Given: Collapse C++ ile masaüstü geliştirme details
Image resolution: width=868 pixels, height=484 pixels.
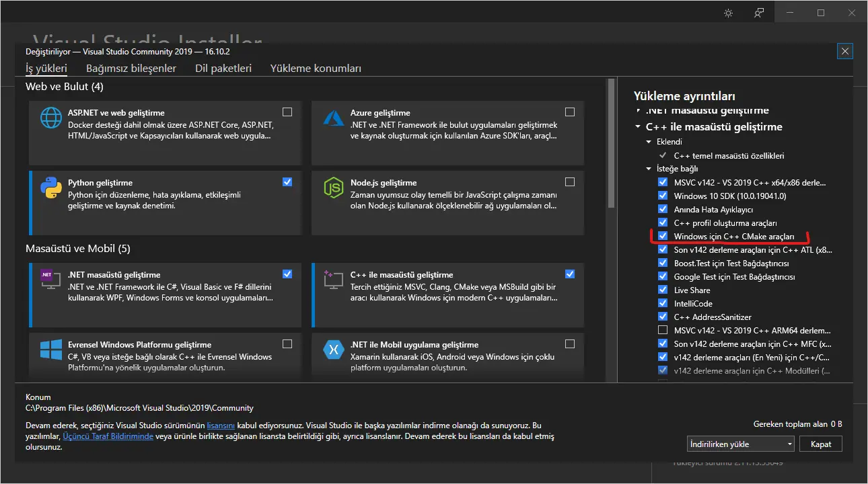Looking at the screenshot, I should point(638,127).
